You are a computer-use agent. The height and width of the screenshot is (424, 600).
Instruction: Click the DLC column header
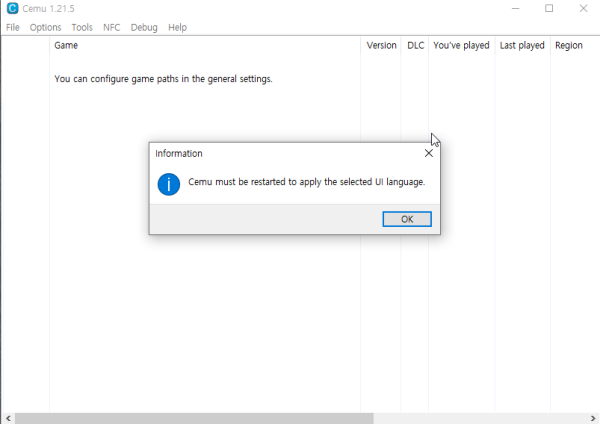pos(415,46)
